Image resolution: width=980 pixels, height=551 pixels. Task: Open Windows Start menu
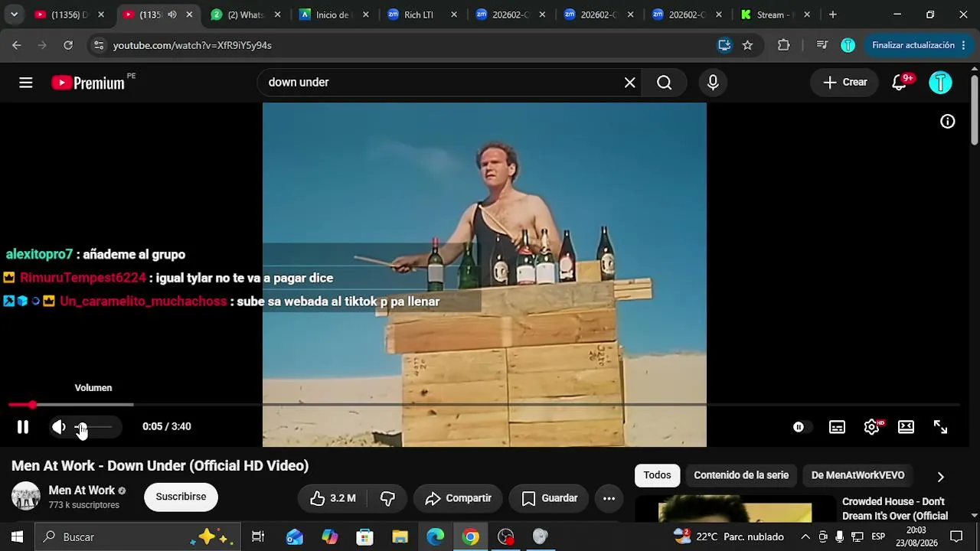pyautogui.click(x=17, y=536)
